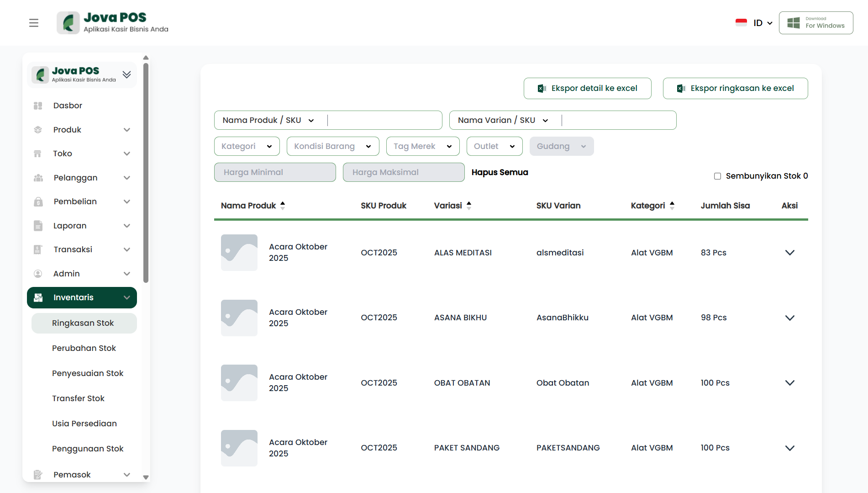
Task: Open the hamburger menu icon
Action: (34, 23)
